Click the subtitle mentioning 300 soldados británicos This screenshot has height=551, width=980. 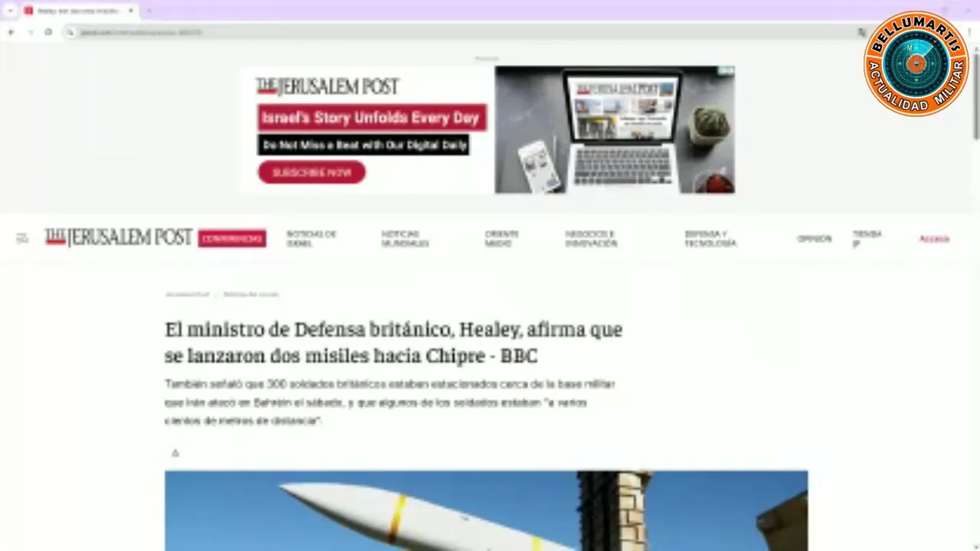coord(390,403)
